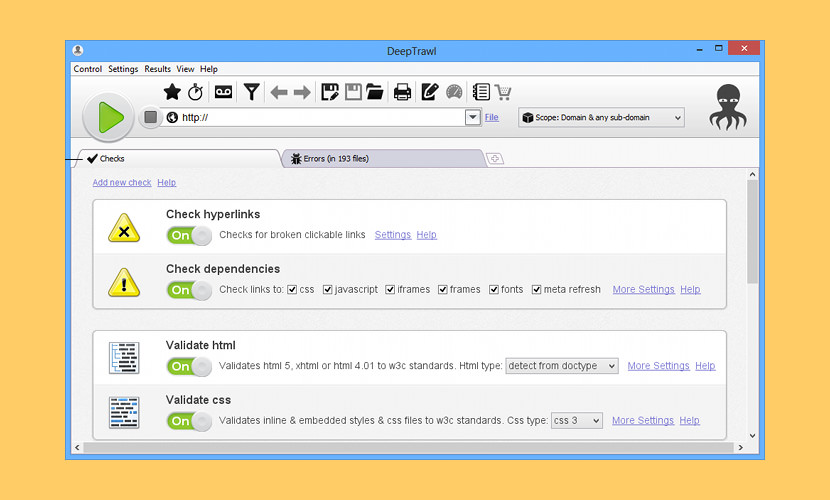The height and width of the screenshot is (500, 830).
Task: Open the Settings menu
Action: [x=123, y=69]
